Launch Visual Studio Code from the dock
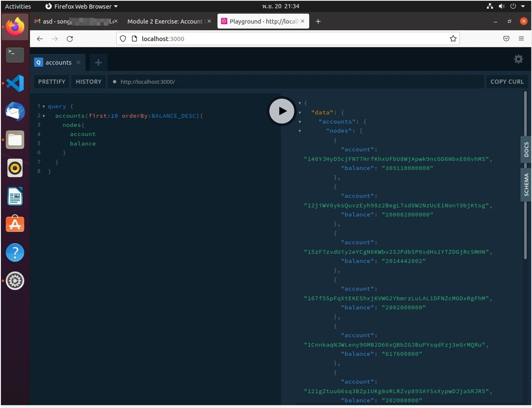 (15, 83)
